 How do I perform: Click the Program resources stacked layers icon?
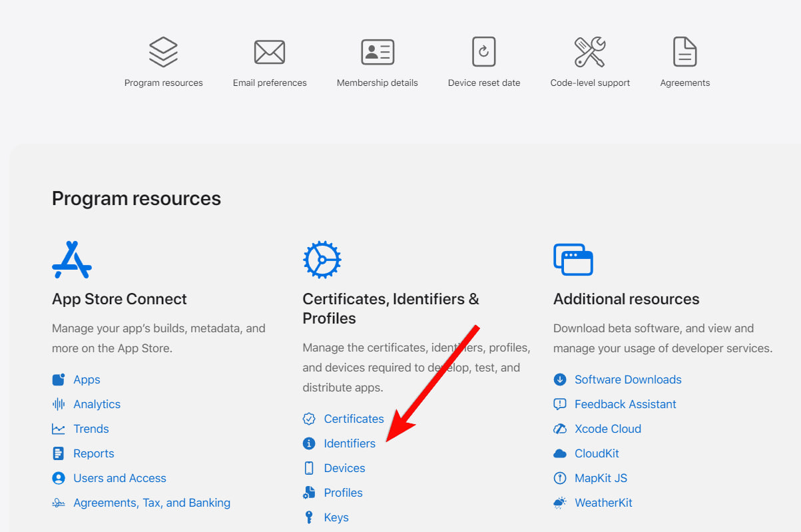(163, 52)
